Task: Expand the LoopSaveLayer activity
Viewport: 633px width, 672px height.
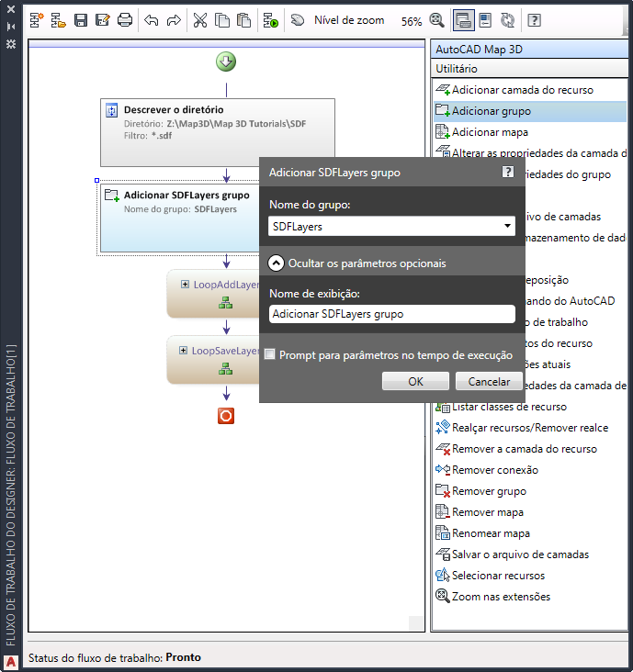Action: point(183,350)
